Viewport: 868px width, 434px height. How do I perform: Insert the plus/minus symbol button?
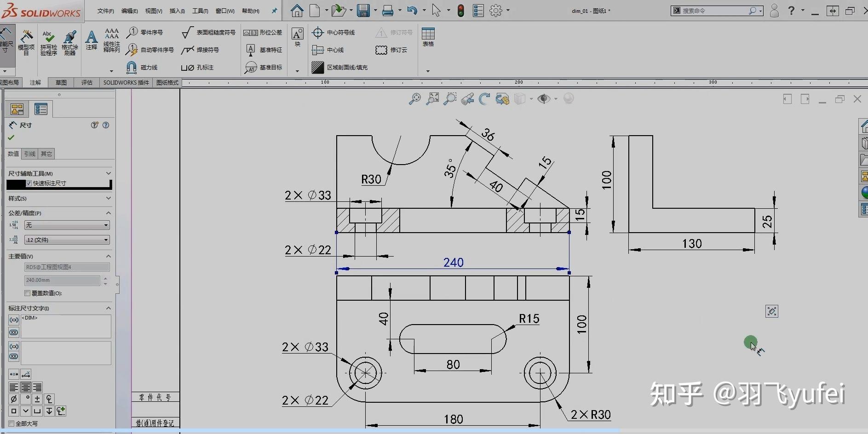[37, 399]
